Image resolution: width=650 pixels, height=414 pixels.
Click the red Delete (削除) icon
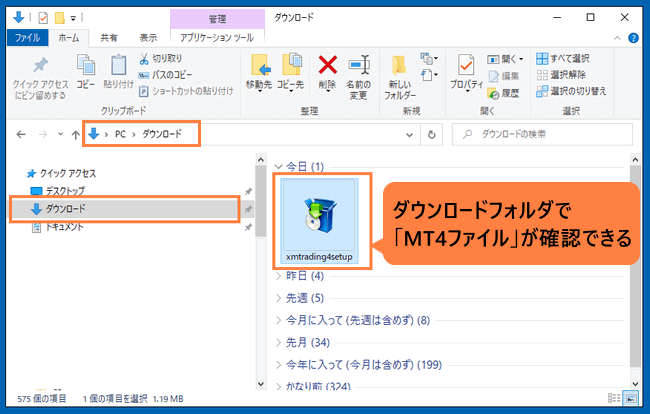pos(327,65)
